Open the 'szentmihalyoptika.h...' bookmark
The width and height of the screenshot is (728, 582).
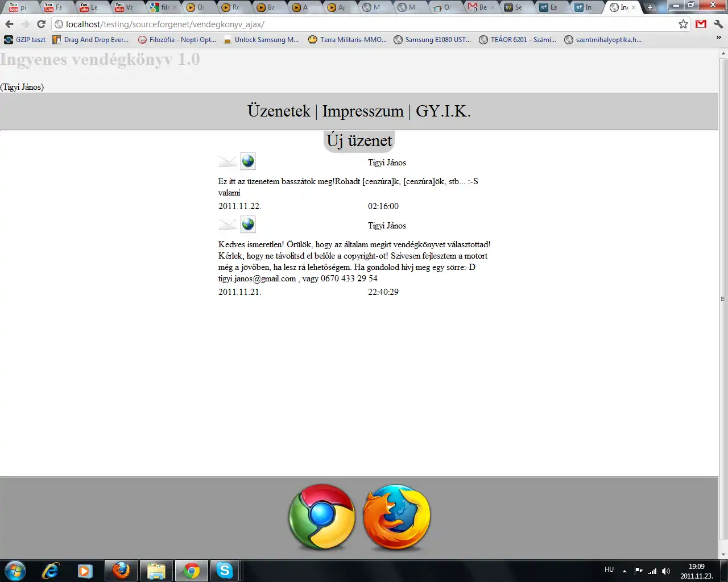click(x=603, y=40)
